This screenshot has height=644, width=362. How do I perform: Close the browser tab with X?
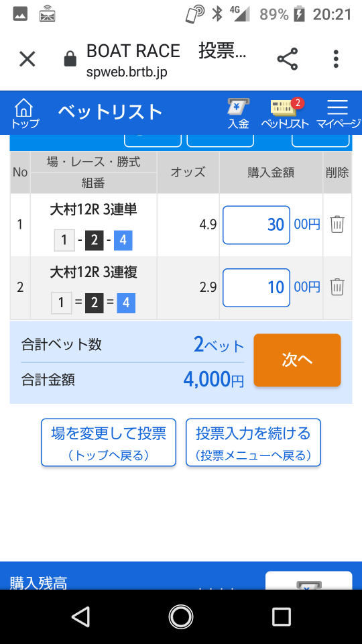tap(27, 59)
